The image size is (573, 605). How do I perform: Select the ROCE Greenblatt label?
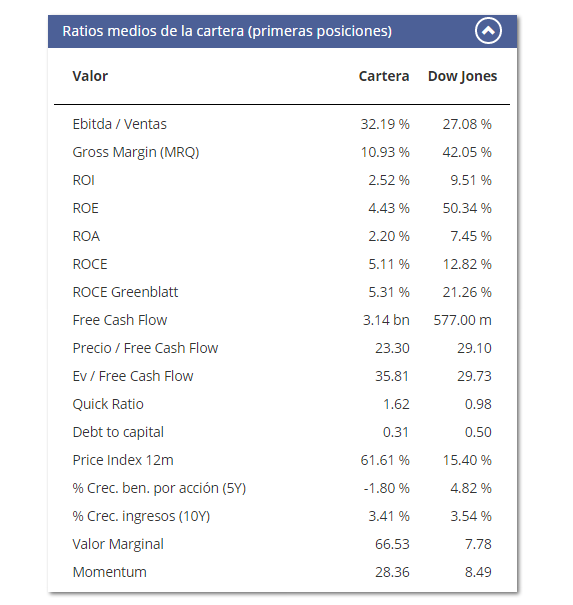pyautogui.click(x=125, y=292)
